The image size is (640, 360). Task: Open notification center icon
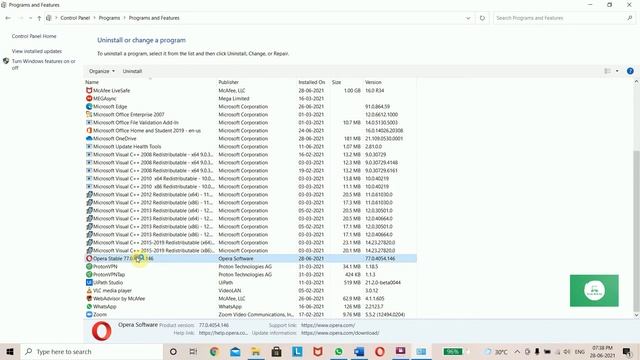point(627,351)
